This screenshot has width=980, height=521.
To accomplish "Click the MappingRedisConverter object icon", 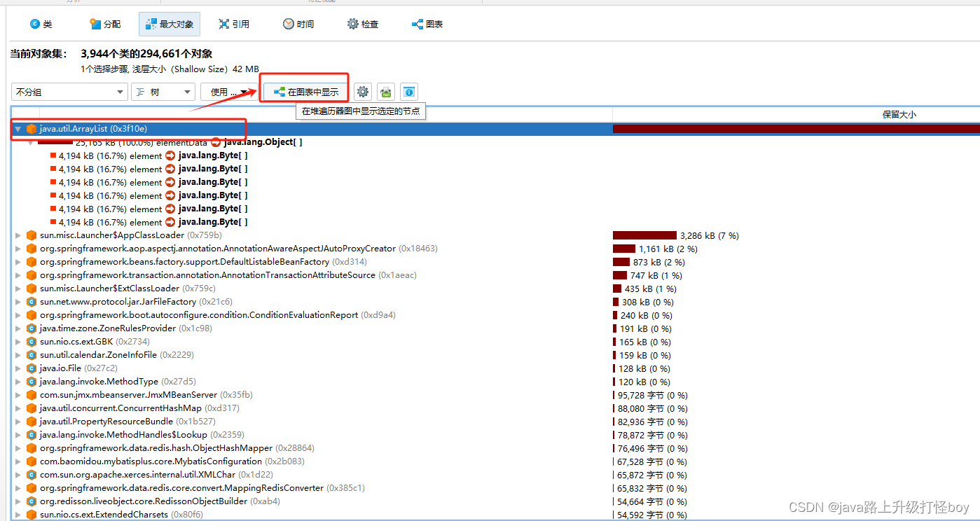I will pos(32,488).
